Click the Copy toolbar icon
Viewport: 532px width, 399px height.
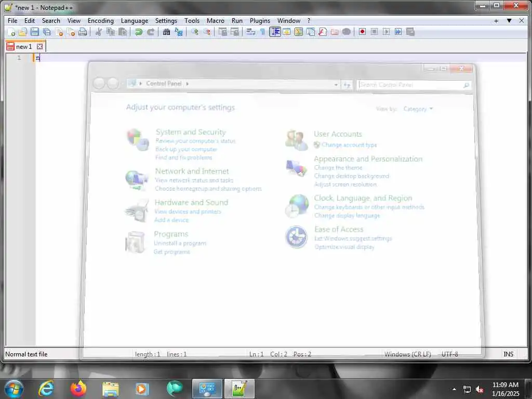(111, 32)
